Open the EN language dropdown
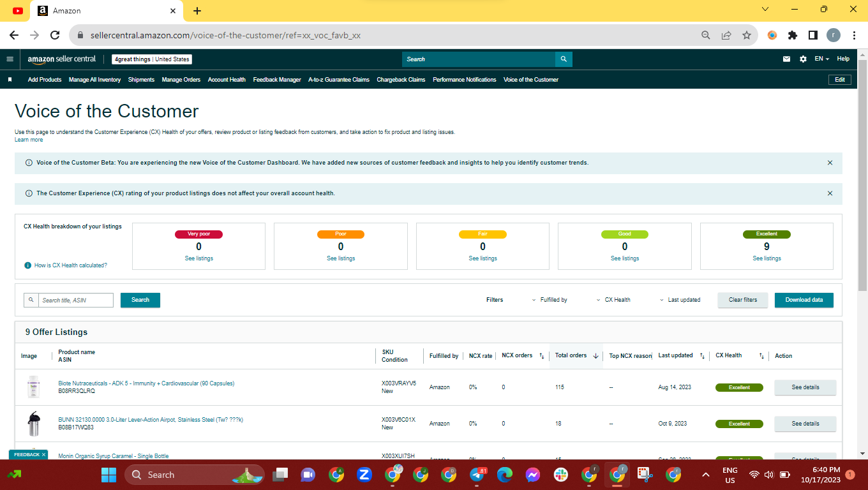 (x=821, y=59)
